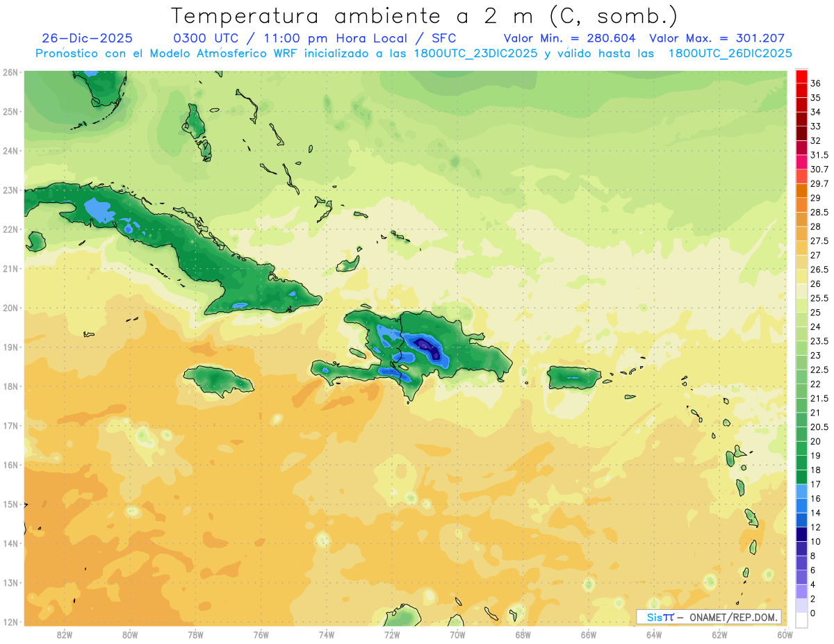Image resolution: width=834 pixels, height=644 pixels.
Task: Click the '70W' longitude label
Action: tap(457, 635)
